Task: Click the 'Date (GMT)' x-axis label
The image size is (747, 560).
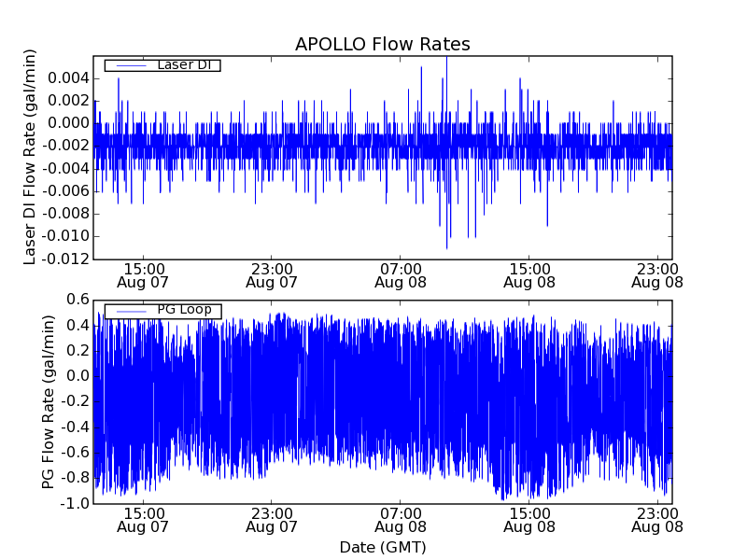Action: point(383,547)
